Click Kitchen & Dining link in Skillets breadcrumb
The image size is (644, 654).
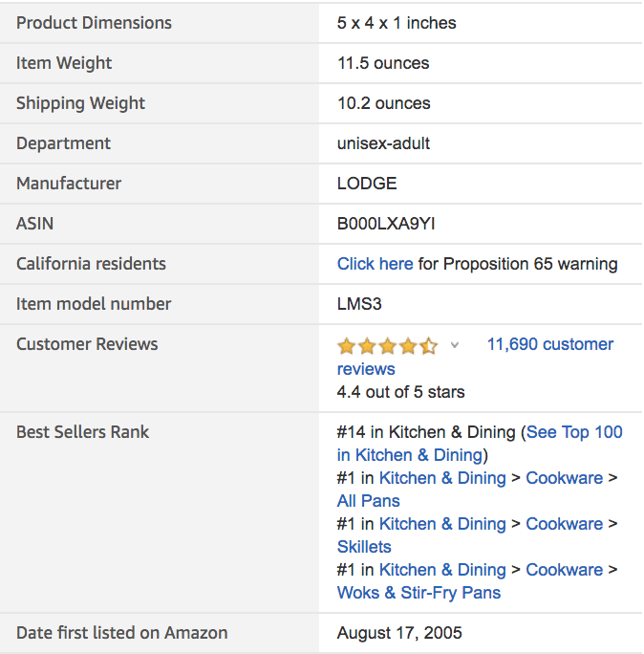[442, 524]
